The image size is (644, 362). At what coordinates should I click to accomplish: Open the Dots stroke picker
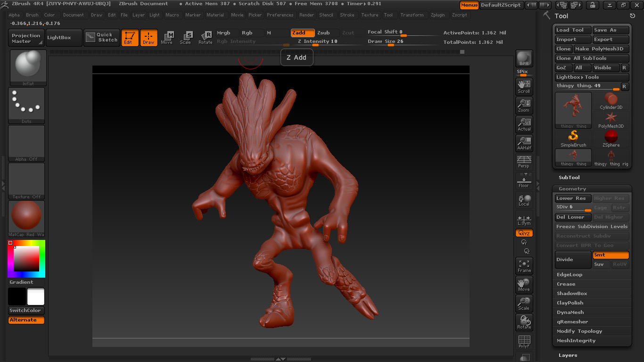pyautogui.click(x=26, y=106)
